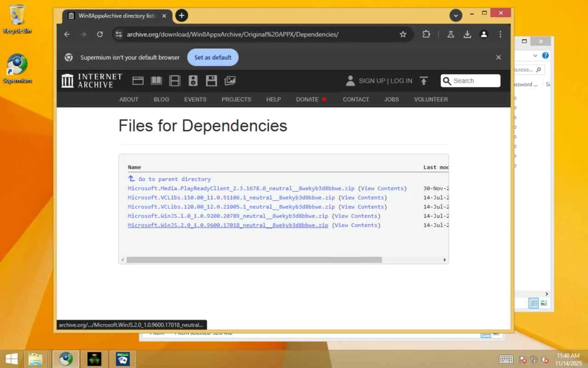Download Microsoft.Media.PlayReadyClient zip file
This screenshot has height=368, width=588.
tap(241, 188)
